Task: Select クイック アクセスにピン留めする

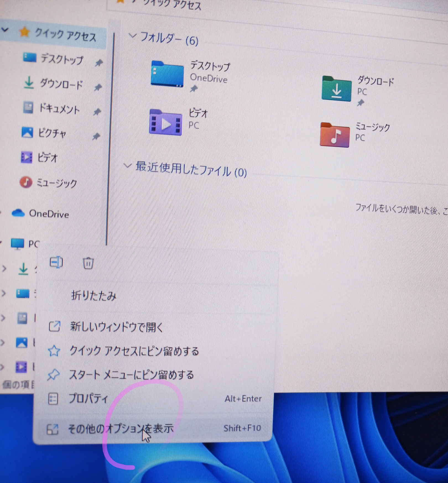Action: [x=134, y=351]
